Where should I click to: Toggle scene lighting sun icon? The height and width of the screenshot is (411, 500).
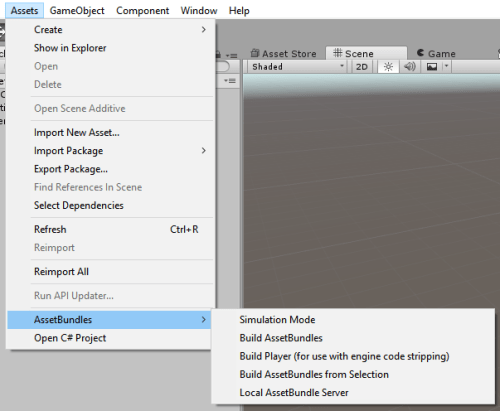pyautogui.click(x=388, y=67)
